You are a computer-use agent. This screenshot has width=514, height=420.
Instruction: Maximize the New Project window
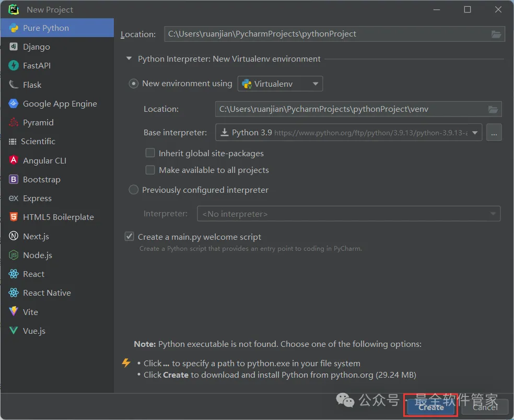click(x=468, y=9)
